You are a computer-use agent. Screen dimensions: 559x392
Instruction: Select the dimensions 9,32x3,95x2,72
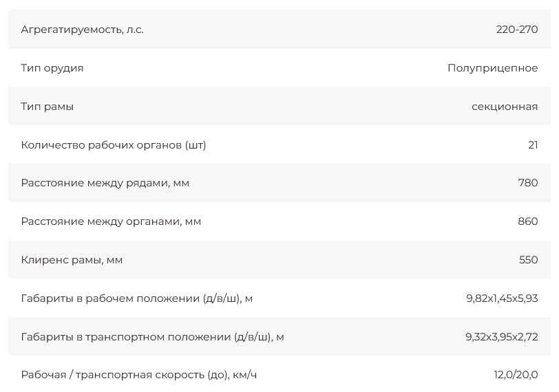pos(502,337)
